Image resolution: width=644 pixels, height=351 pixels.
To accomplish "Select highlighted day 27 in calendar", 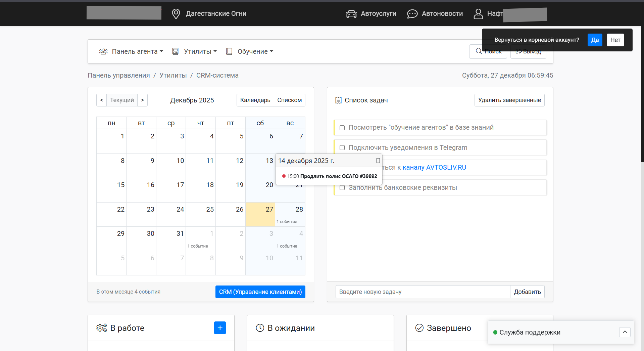I will [x=260, y=214].
